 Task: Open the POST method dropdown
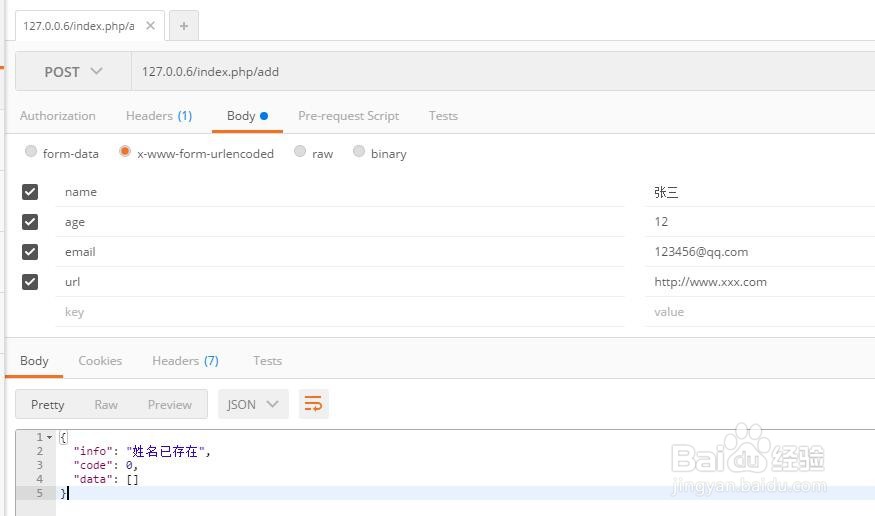coord(73,72)
